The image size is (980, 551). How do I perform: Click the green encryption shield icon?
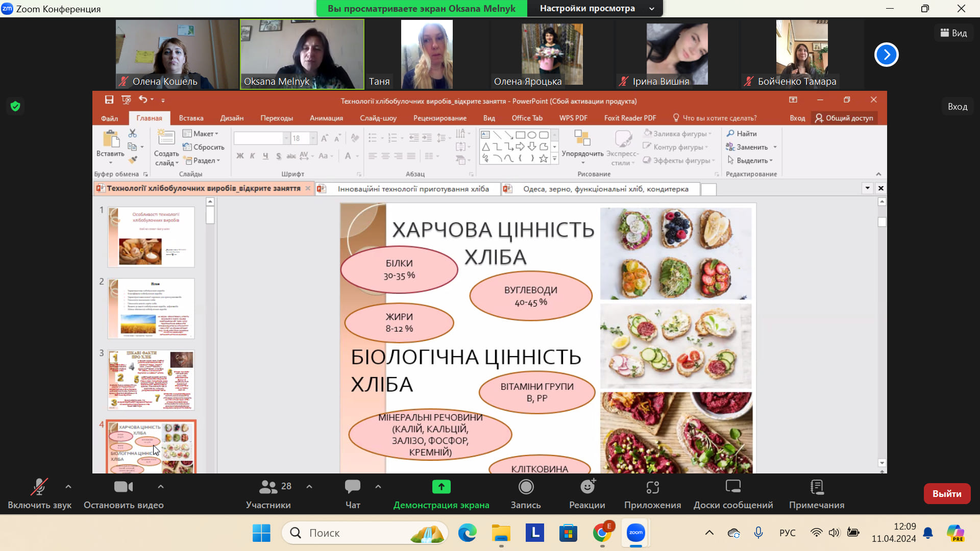click(15, 106)
